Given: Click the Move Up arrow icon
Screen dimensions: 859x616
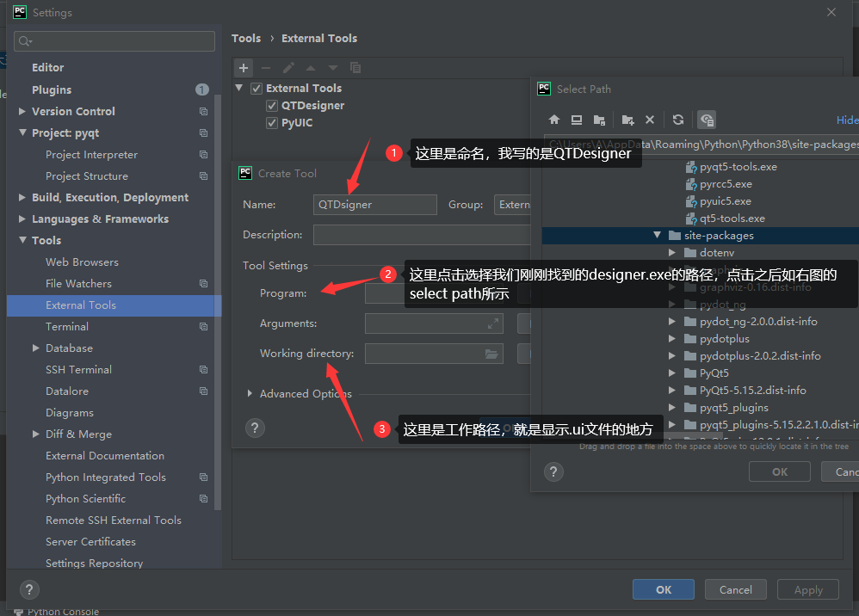Looking at the screenshot, I should pyautogui.click(x=311, y=68).
